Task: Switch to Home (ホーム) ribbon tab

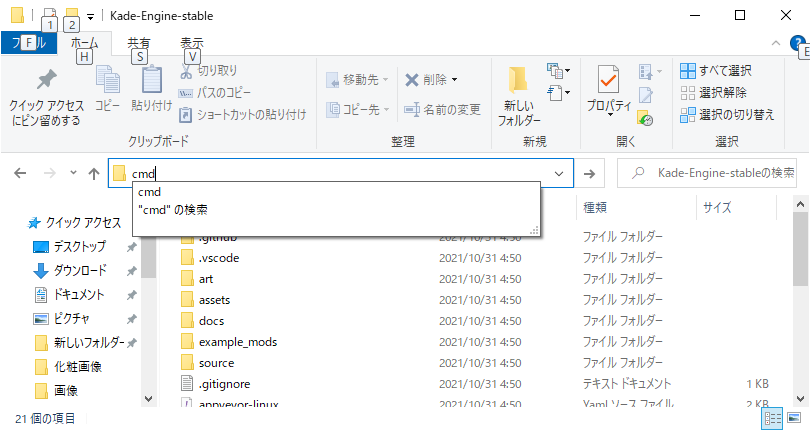Action: (84, 43)
